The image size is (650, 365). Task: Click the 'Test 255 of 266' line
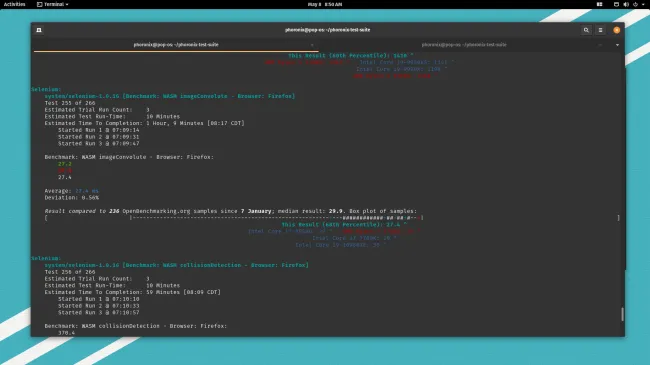pos(70,103)
